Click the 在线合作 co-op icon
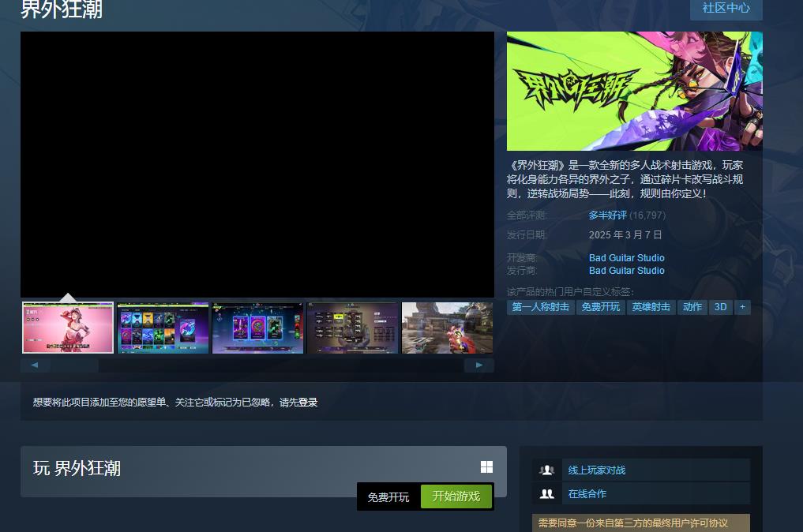The width and height of the screenshot is (803, 532). [x=546, y=494]
